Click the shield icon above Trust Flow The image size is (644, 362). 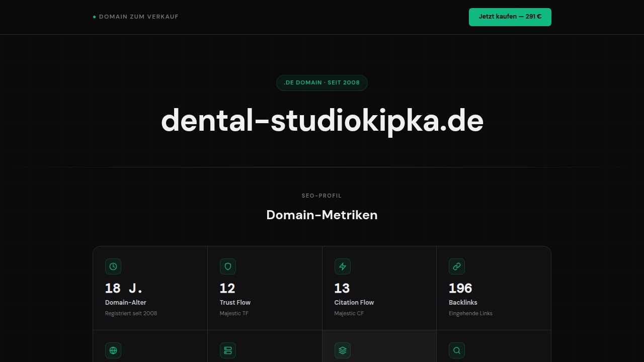[x=228, y=266]
